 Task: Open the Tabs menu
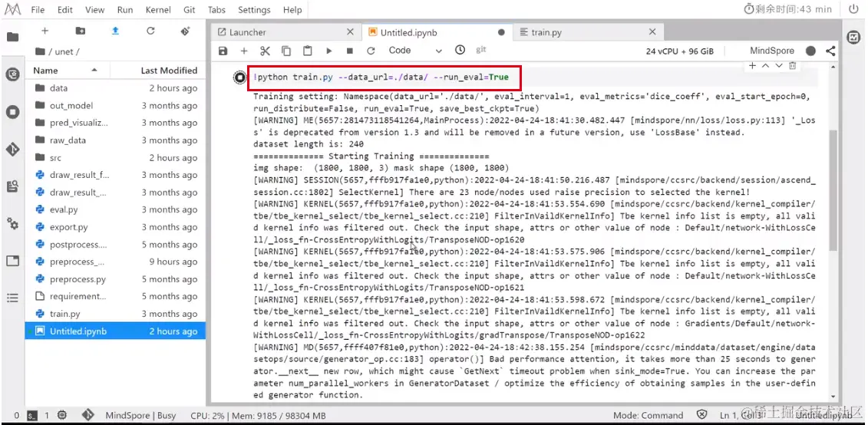click(216, 10)
